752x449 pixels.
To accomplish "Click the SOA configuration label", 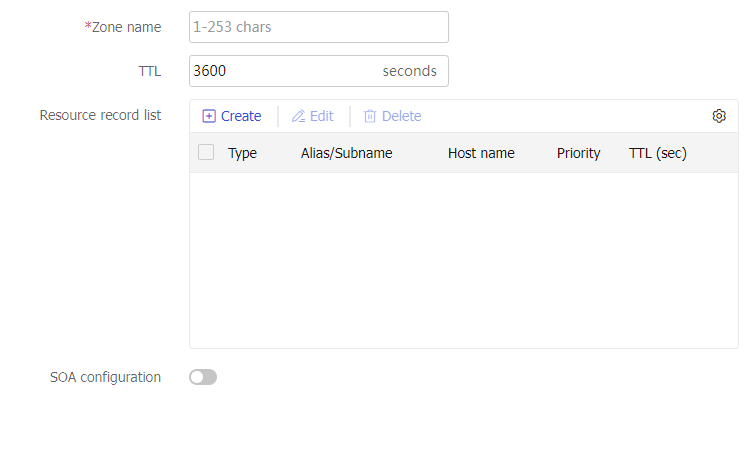I will point(106,377).
